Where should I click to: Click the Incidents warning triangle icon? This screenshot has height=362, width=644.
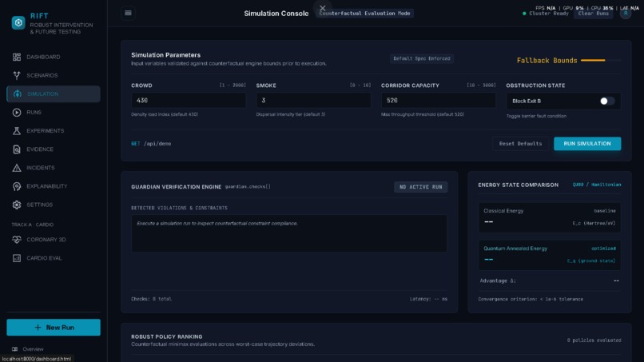pos(17,168)
